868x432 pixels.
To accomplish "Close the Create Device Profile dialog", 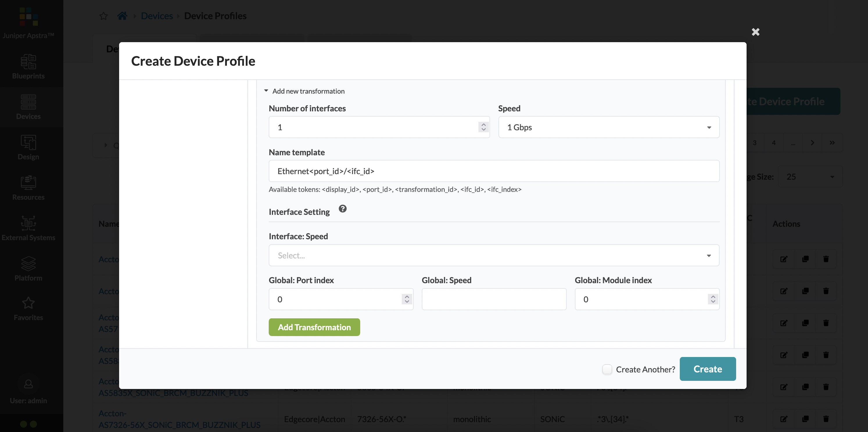I will [x=756, y=32].
